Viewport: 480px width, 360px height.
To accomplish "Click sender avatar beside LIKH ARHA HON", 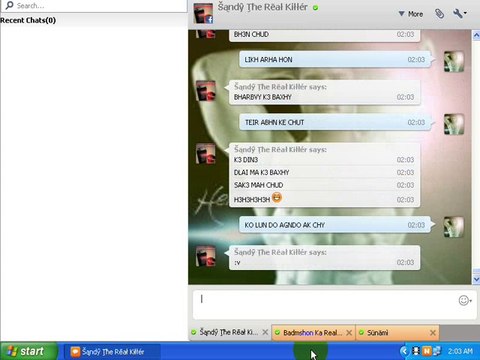I will (454, 61).
